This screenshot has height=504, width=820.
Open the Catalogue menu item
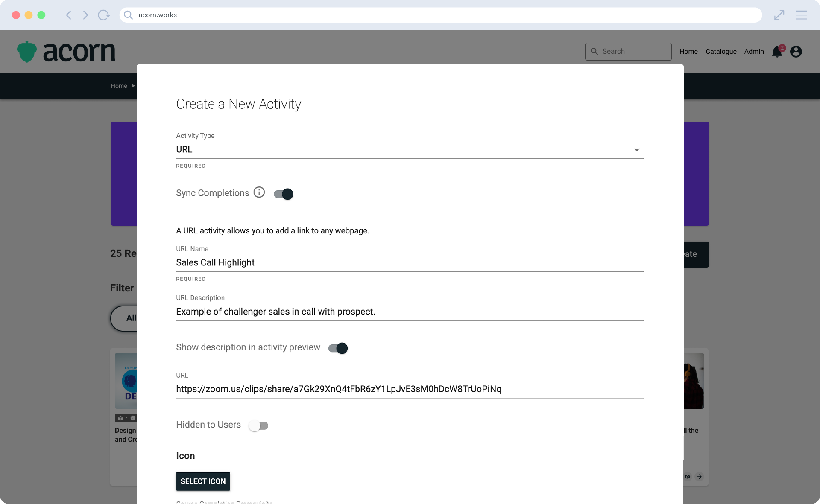click(x=721, y=52)
